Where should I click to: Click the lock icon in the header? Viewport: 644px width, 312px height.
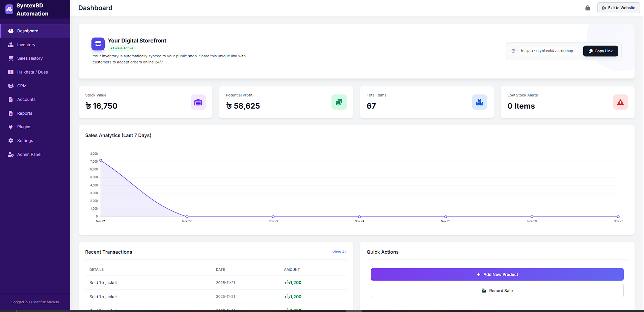coord(588,8)
